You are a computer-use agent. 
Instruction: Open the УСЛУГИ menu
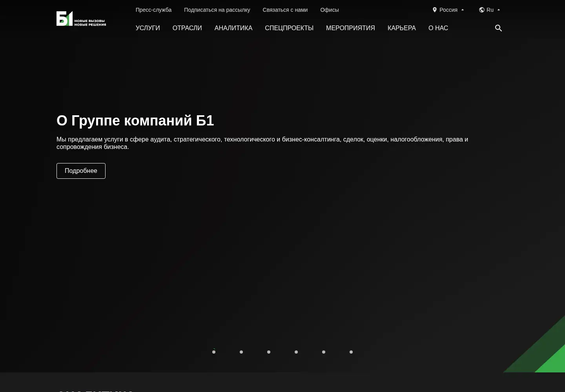point(148,28)
